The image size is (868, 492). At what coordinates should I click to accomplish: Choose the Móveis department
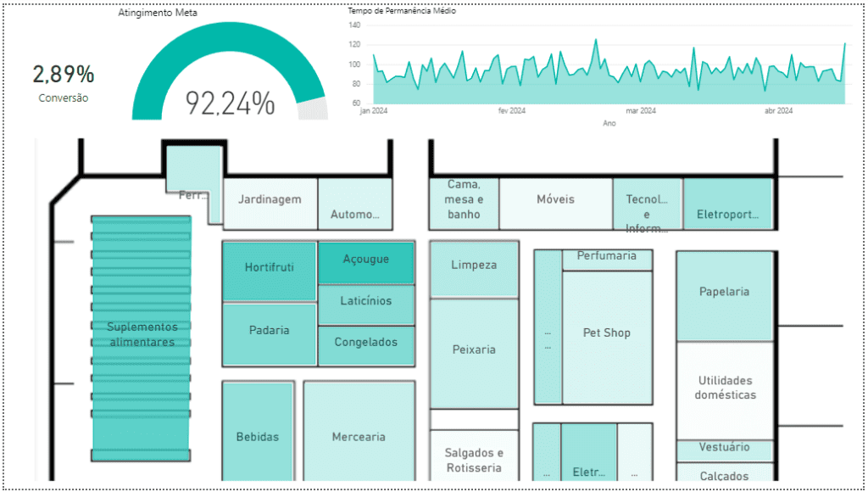pyautogui.click(x=556, y=204)
